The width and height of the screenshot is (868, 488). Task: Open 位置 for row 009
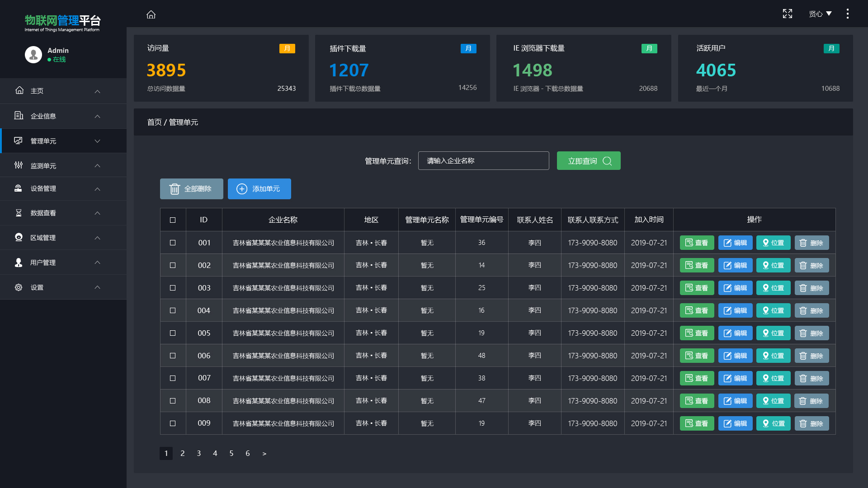[773, 423]
